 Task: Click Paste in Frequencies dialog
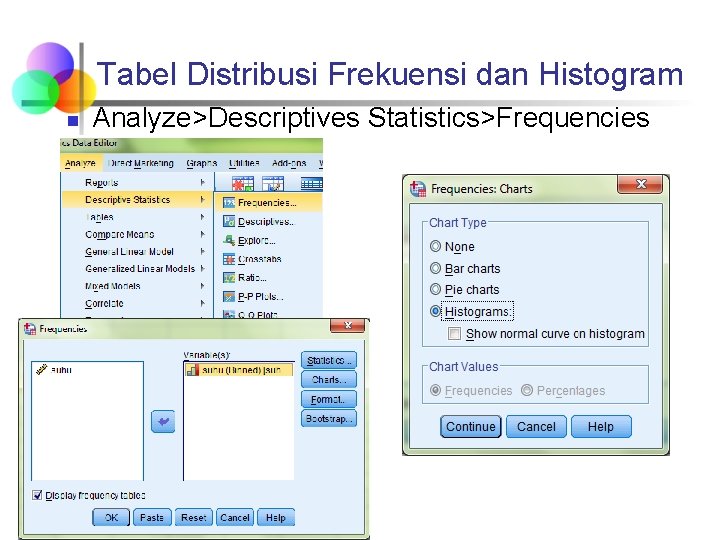[152, 518]
